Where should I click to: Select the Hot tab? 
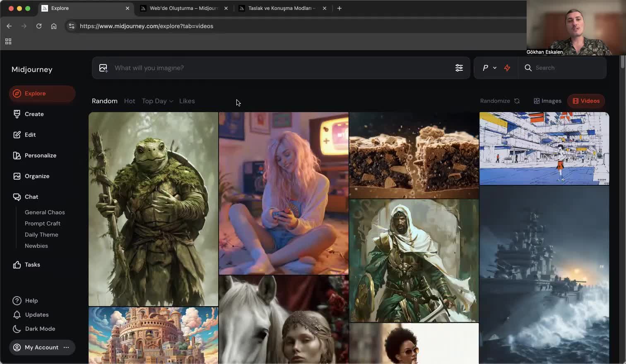[130, 101]
